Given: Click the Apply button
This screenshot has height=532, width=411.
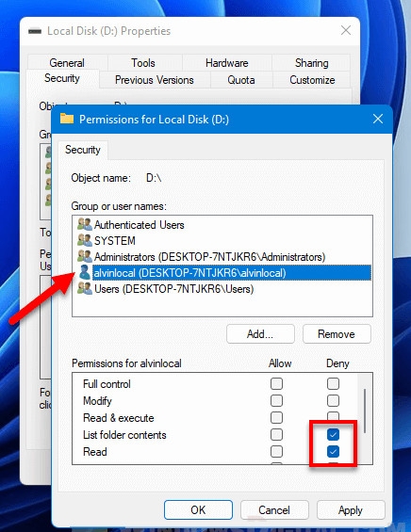Looking at the screenshot, I should (x=351, y=509).
